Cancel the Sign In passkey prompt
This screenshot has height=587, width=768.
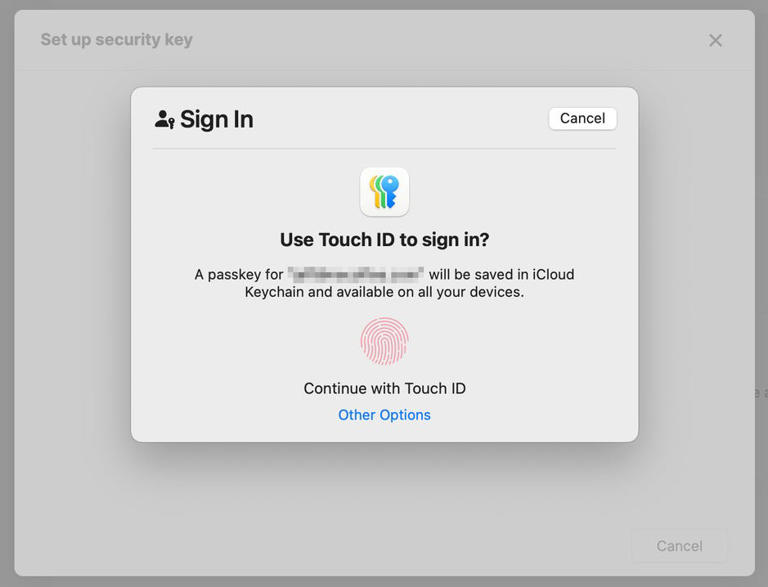582,118
